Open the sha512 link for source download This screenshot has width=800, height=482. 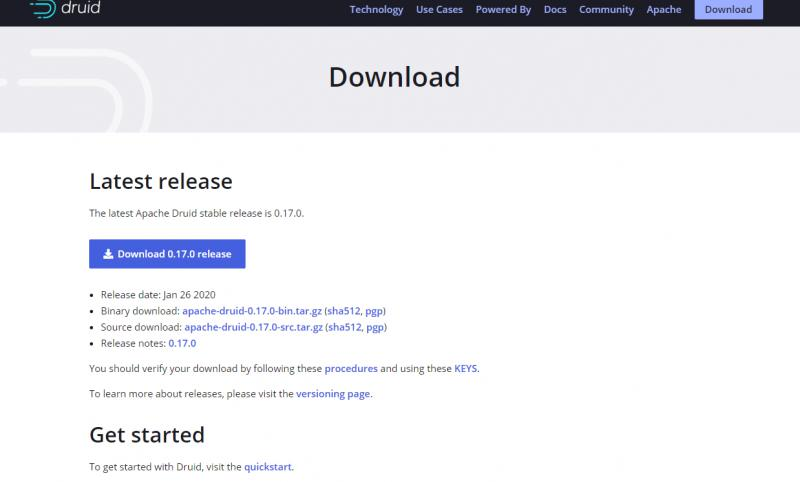tap(345, 327)
